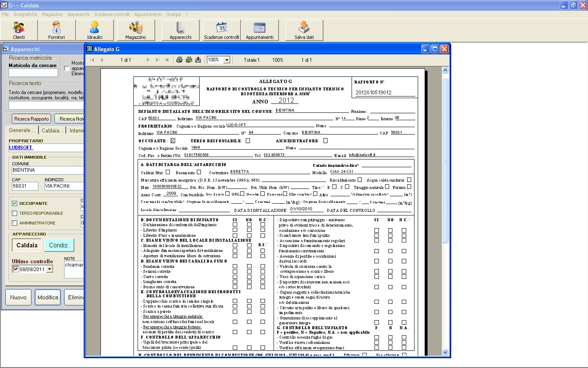Open printer setup in report toolbar
The width and height of the screenshot is (588, 368).
point(189,60)
